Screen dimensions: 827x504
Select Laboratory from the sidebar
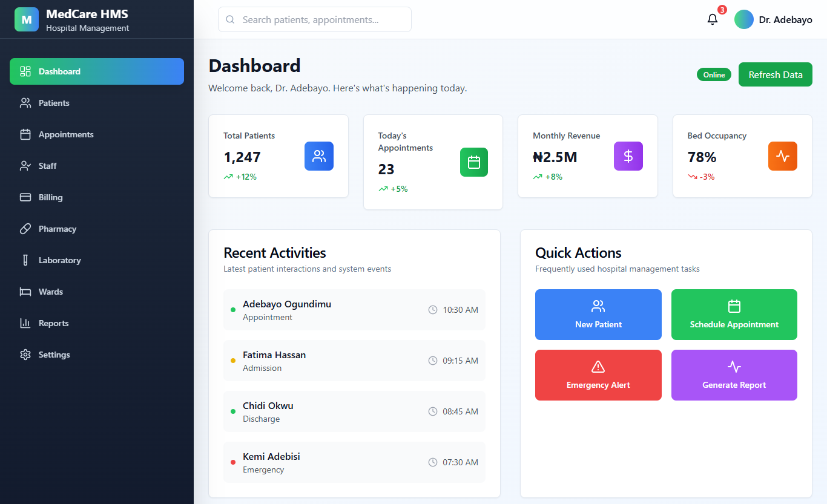pyautogui.click(x=59, y=260)
